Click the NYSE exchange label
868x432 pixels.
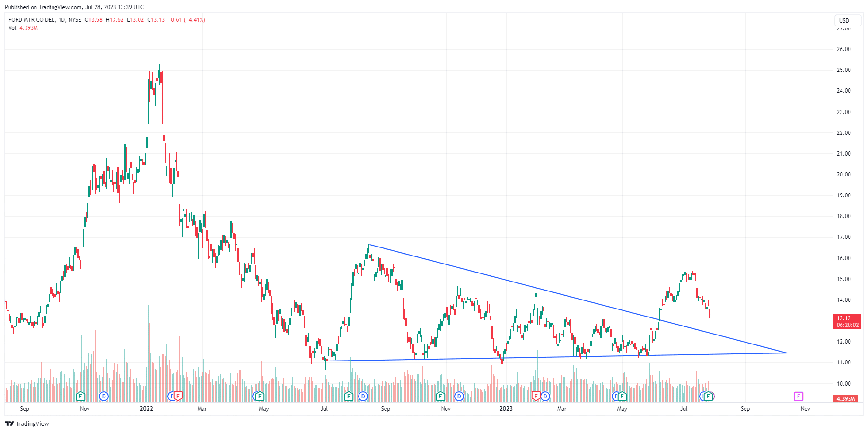click(x=75, y=20)
